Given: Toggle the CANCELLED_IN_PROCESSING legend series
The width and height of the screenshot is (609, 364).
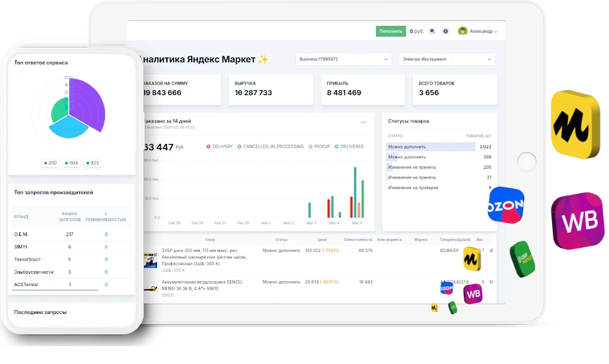Looking at the screenshot, I should pyautogui.click(x=270, y=146).
